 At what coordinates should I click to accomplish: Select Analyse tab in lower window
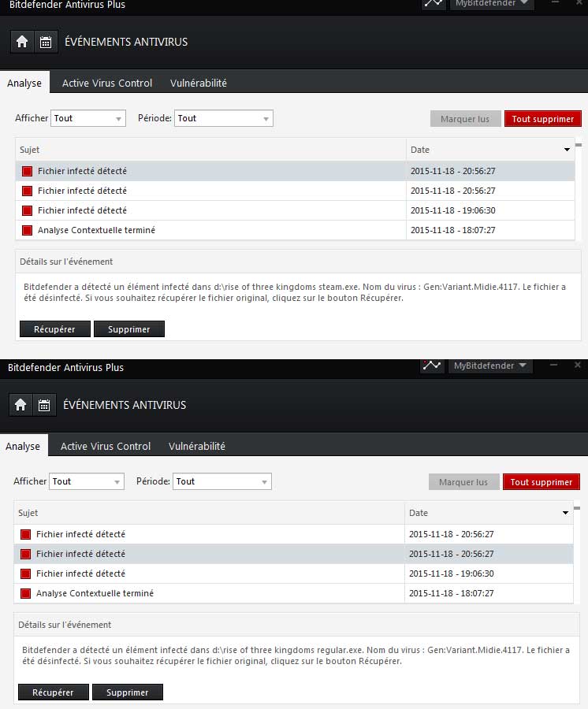[23, 446]
